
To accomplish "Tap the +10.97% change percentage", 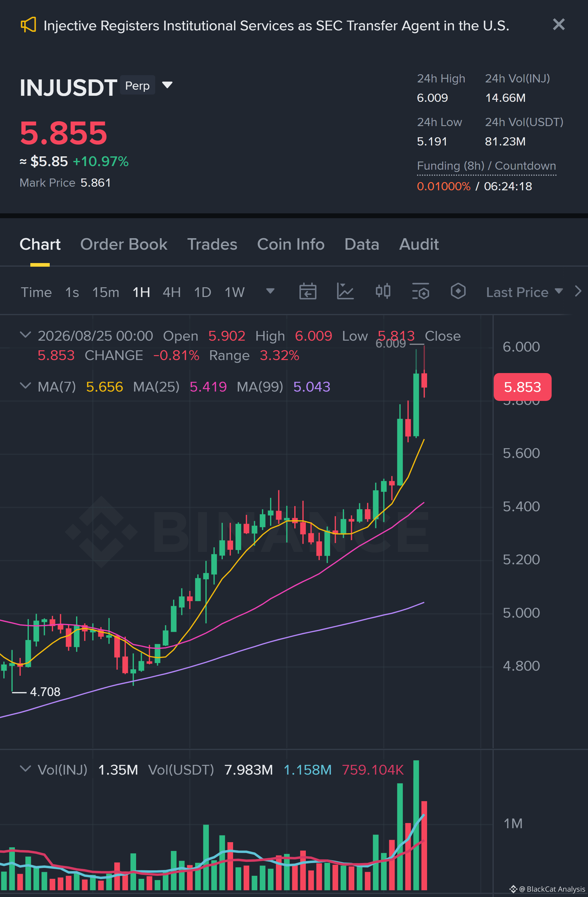I will pos(101,161).
